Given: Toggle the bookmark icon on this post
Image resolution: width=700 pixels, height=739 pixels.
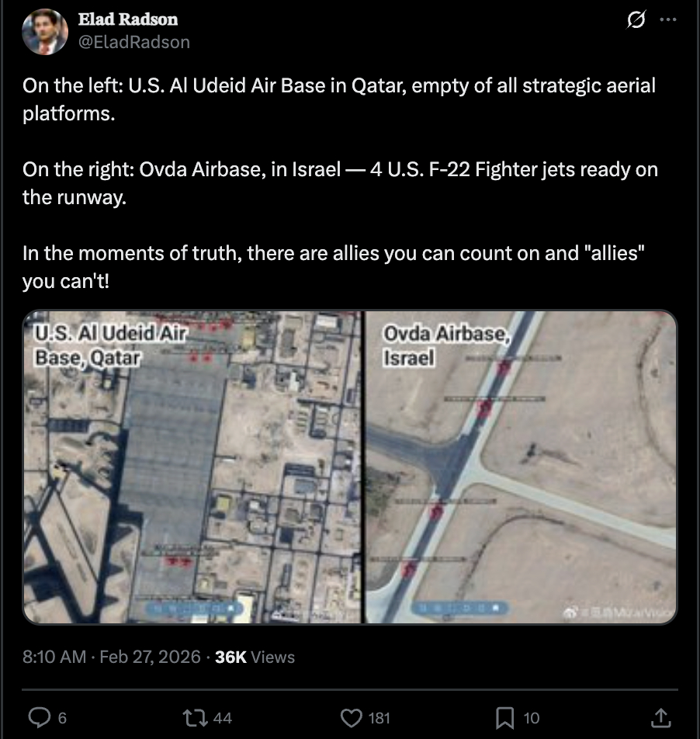Looking at the screenshot, I should pyautogui.click(x=505, y=717).
